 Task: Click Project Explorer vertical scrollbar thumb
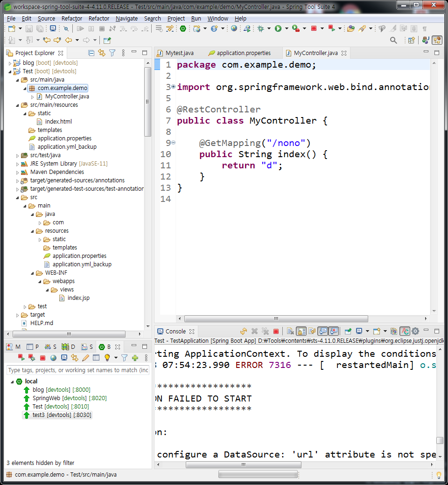(147, 102)
